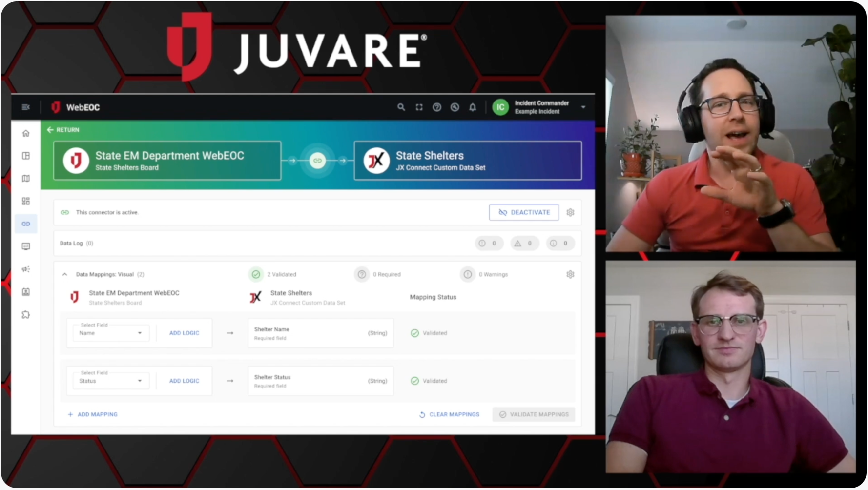The image size is (868, 490).
Task: Open the search icon in the top bar
Action: (x=401, y=107)
